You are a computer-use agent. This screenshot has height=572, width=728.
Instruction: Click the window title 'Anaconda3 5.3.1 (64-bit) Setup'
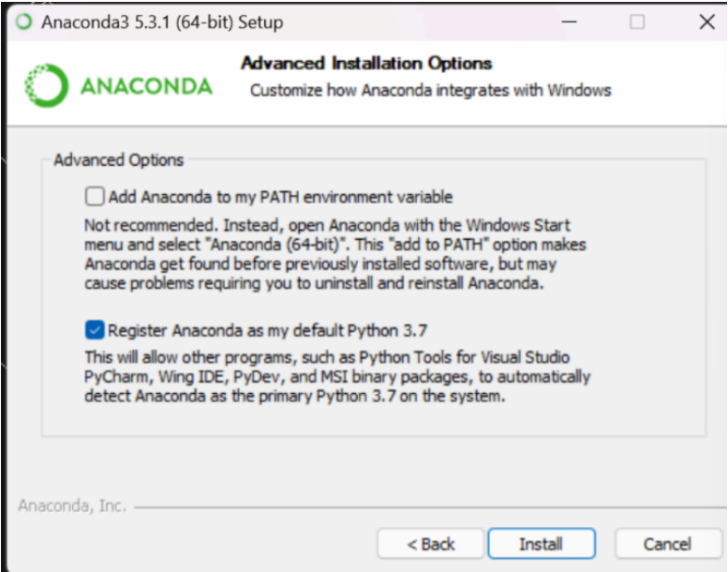click(162, 23)
